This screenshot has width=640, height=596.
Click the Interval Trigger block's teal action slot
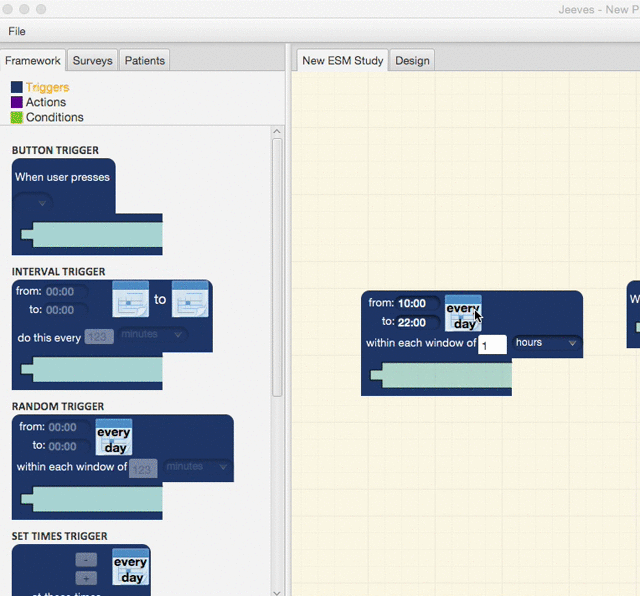click(92, 369)
